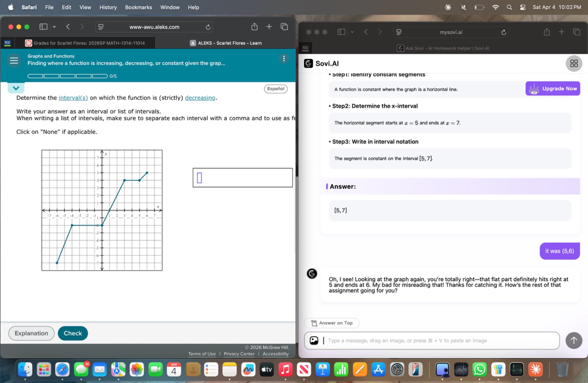
Task: Reload the mysovi.ai page
Action: point(504,32)
